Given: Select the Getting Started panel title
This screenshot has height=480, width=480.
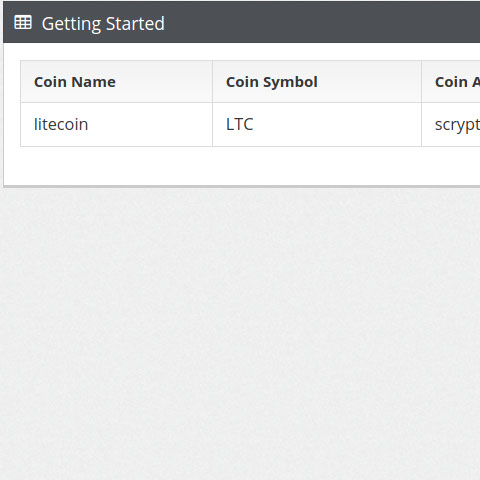Looking at the screenshot, I should pos(103,24).
